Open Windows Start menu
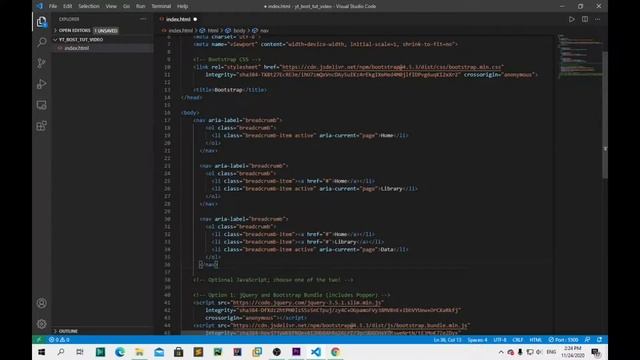640x360 pixels. click(42, 352)
